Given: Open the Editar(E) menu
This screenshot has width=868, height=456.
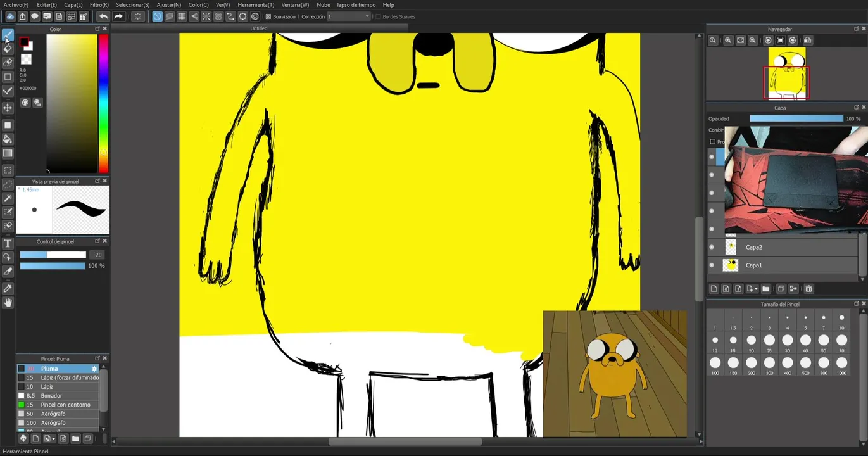Looking at the screenshot, I should point(46,4).
